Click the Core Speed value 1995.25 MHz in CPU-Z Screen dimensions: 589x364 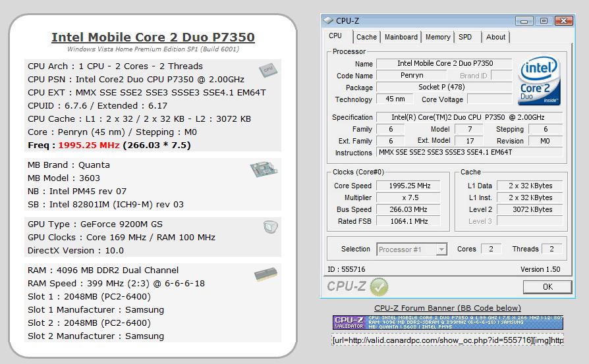click(408, 186)
